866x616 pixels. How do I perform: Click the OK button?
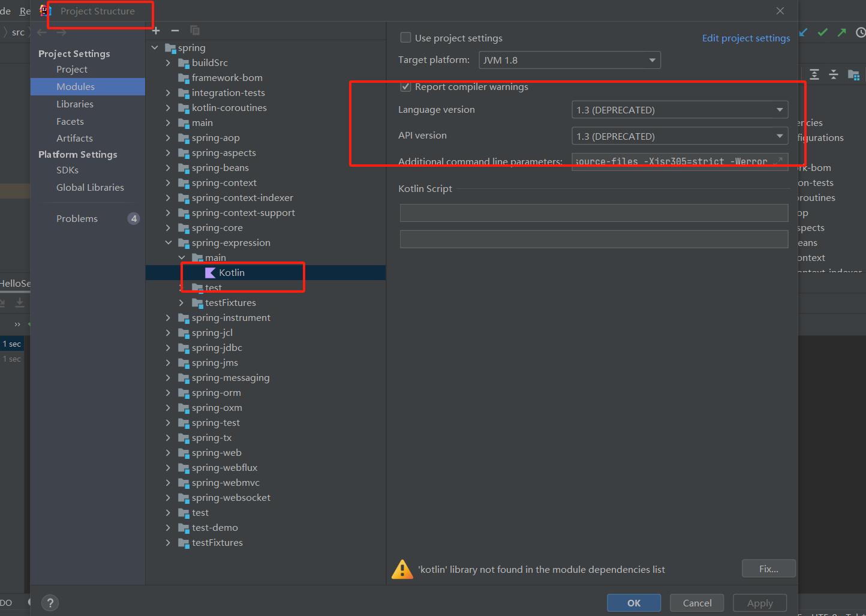(634, 603)
